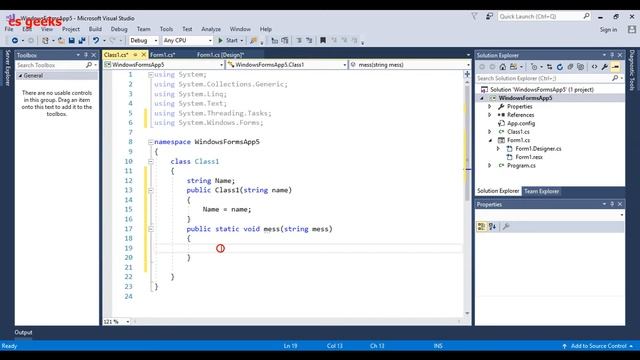Refresh the Solution Explorer tree
640x360 pixels.
(560, 67)
